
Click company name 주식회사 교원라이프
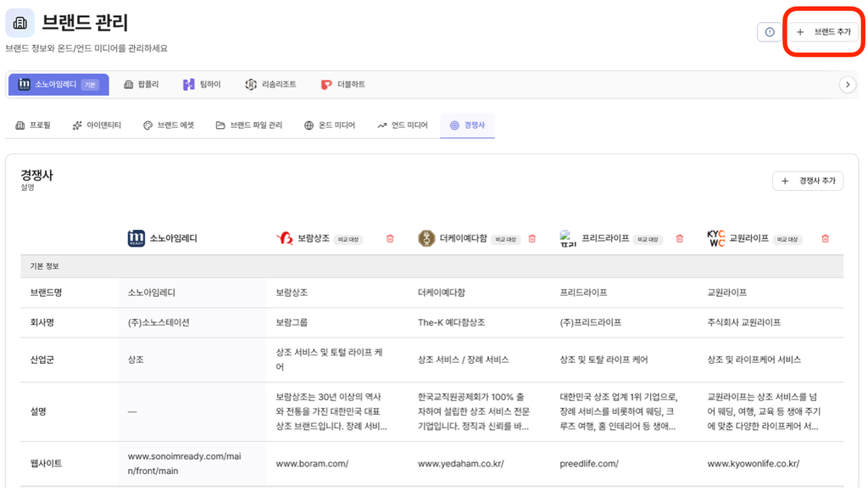743,322
